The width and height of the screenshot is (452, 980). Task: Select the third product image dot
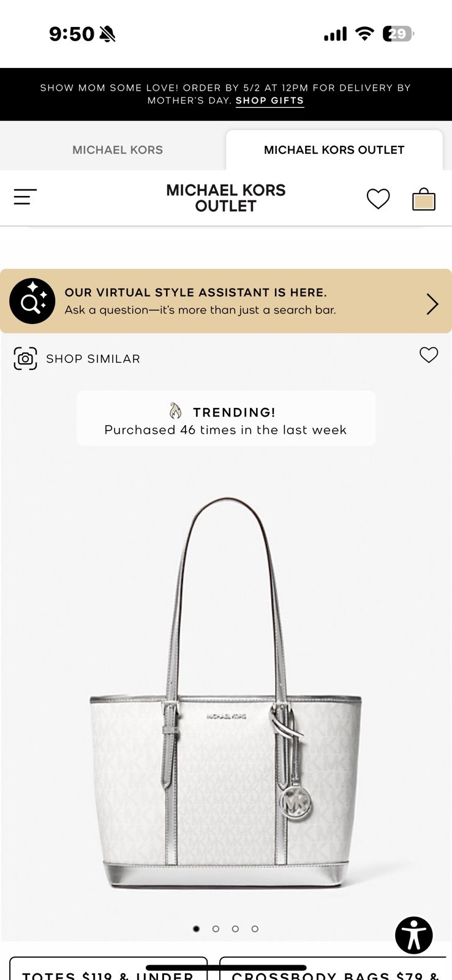(x=235, y=929)
